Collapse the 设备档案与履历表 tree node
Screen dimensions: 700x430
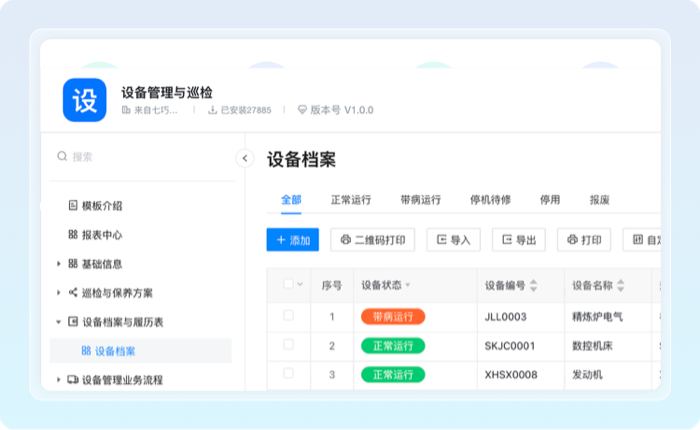pos(59,322)
